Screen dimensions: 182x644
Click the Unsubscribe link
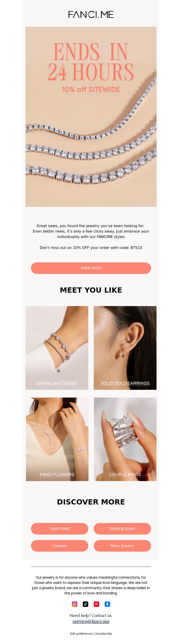coord(104,634)
